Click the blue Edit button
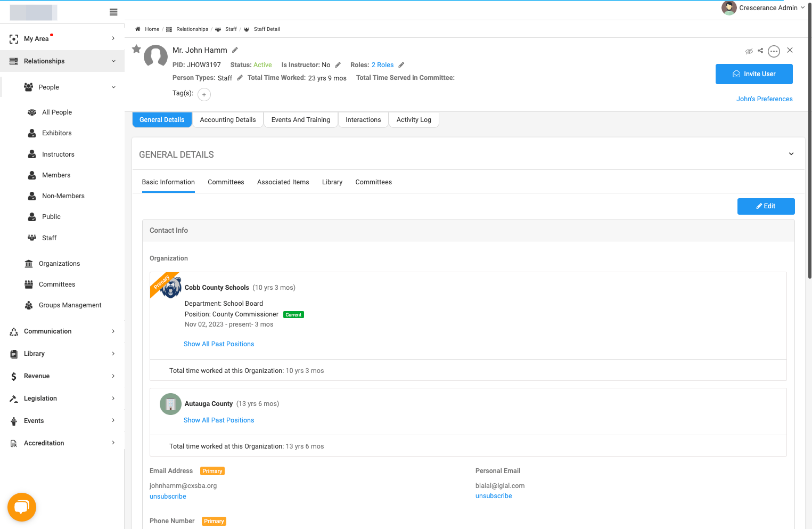This screenshot has width=812, height=529. (766, 206)
